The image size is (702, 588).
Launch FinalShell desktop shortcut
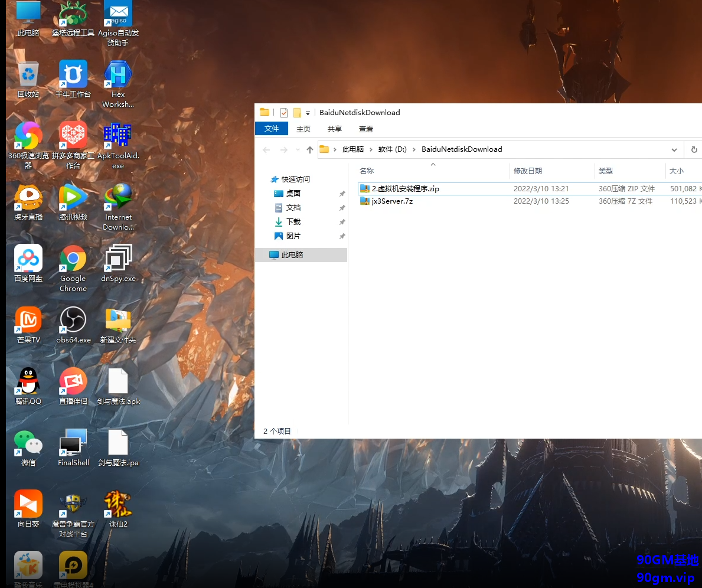pyautogui.click(x=73, y=448)
